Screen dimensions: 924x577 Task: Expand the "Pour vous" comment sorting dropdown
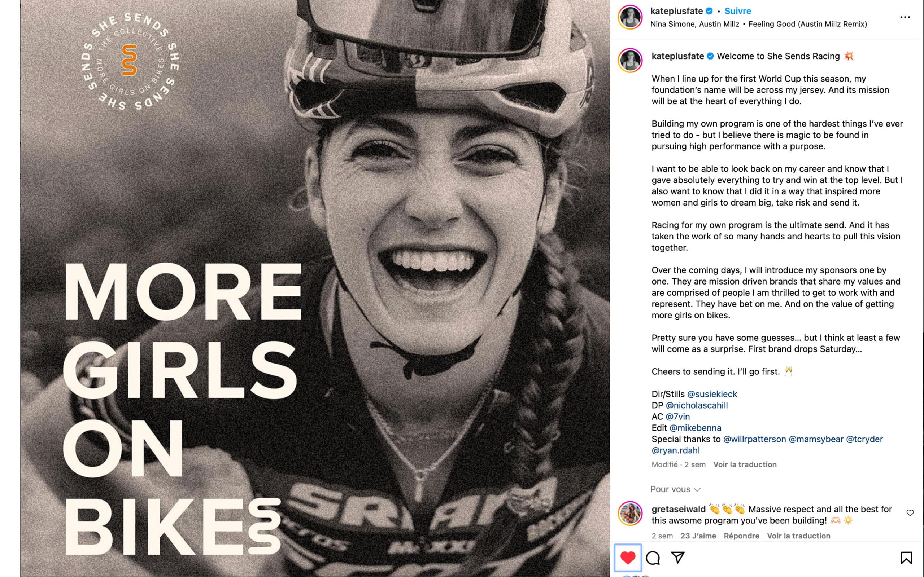click(x=675, y=489)
